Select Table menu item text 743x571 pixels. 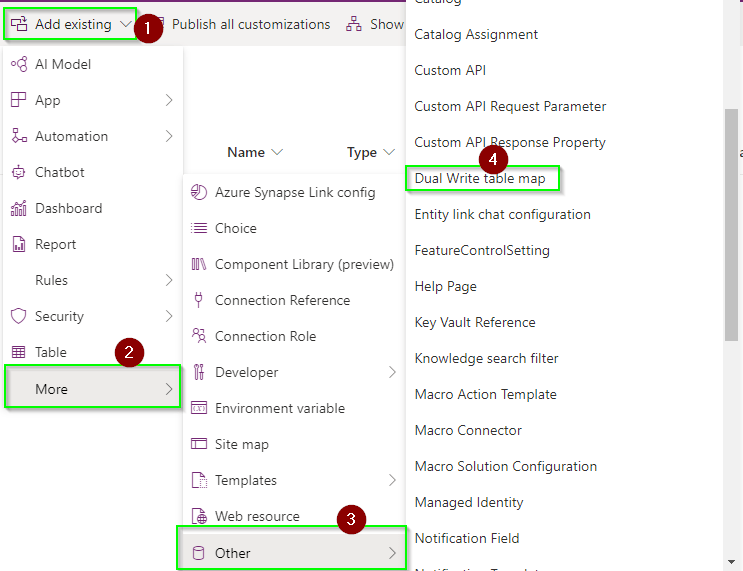point(51,352)
